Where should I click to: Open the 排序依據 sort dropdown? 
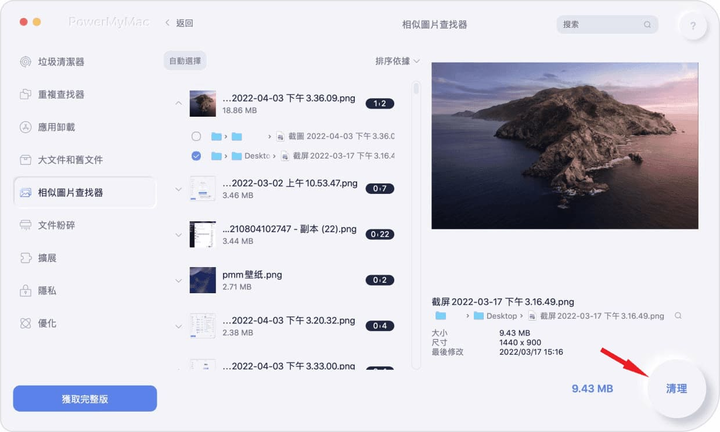(397, 61)
